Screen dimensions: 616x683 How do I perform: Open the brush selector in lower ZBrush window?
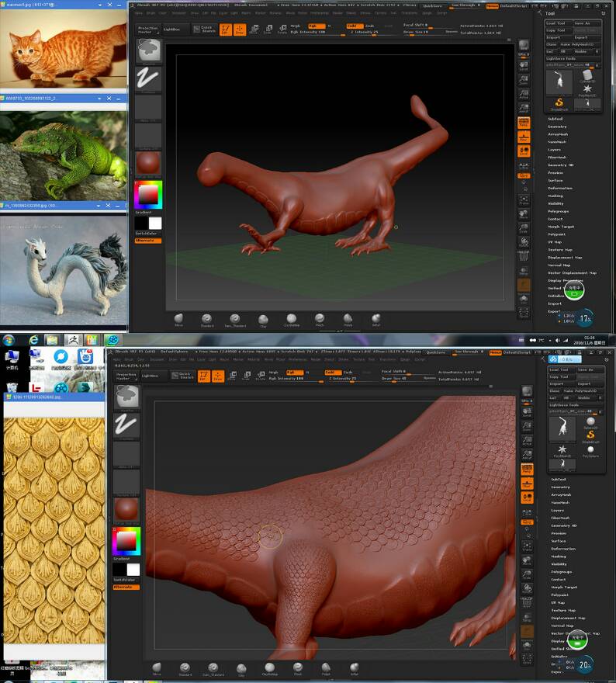[x=126, y=397]
